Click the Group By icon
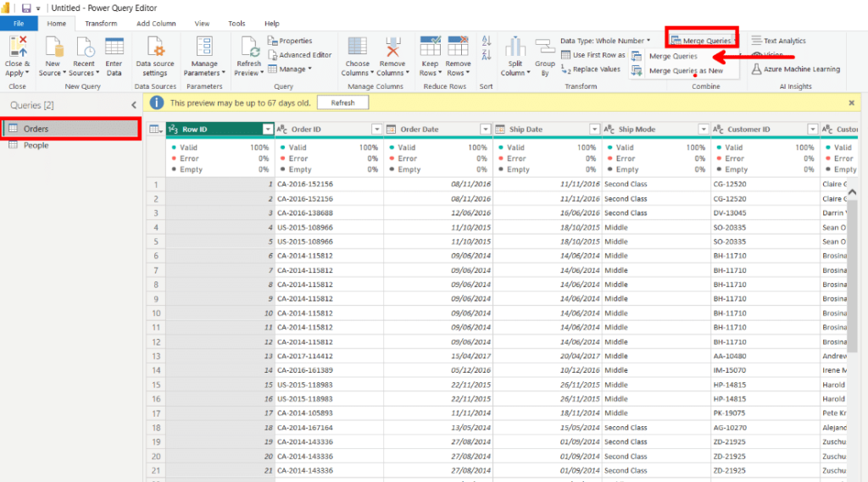This screenshot has height=482, width=868. [545, 47]
